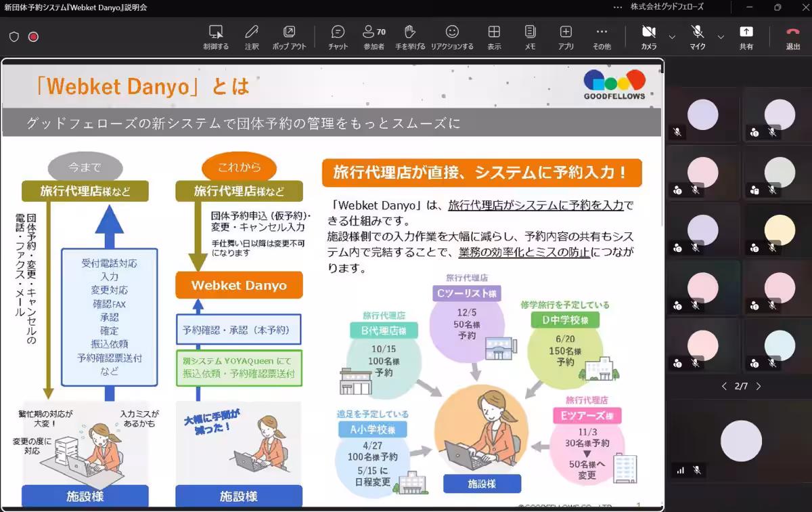Viewport: 812px width, 512px height.
Task: Click the slide title 「Webket Danyo」とは
Action: click(143, 86)
